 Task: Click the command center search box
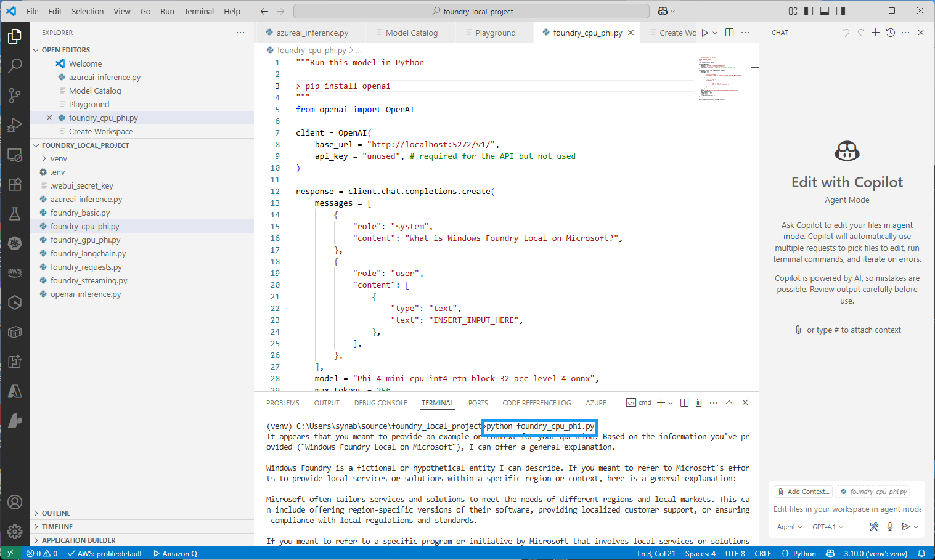click(472, 11)
